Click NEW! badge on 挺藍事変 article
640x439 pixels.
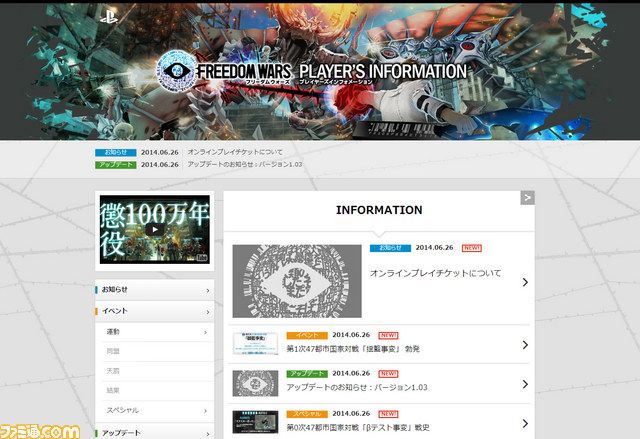point(388,335)
